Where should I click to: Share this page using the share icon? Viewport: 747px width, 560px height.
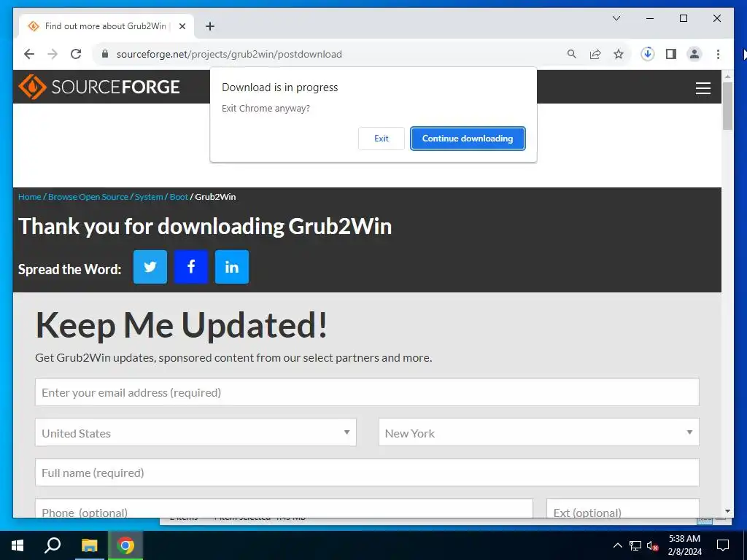pyautogui.click(x=595, y=54)
